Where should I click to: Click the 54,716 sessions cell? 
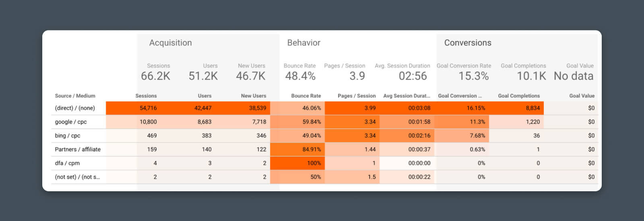[x=148, y=108]
